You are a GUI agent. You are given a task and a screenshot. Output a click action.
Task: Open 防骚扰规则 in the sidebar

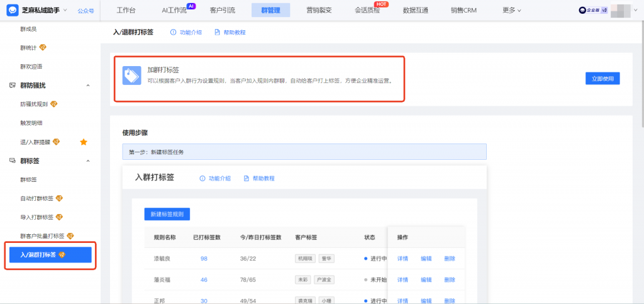click(34, 104)
